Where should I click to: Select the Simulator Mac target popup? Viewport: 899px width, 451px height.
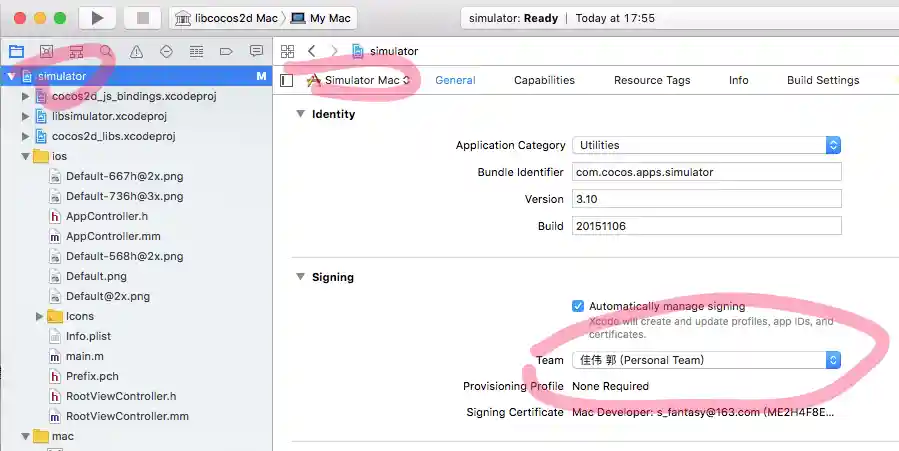pos(359,80)
